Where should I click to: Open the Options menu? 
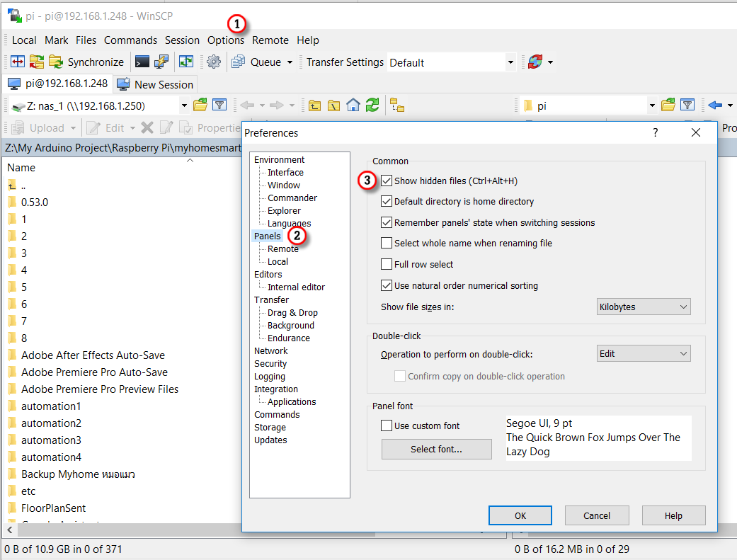click(226, 40)
